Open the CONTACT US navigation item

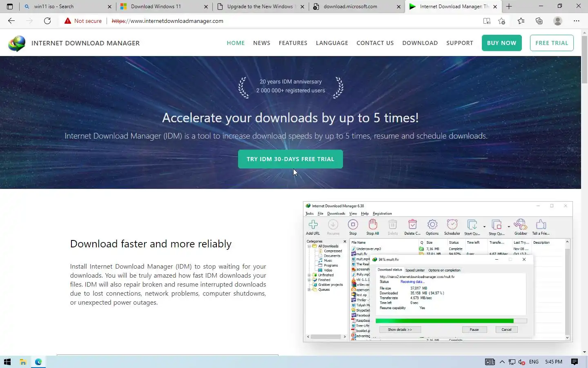click(375, 43)
